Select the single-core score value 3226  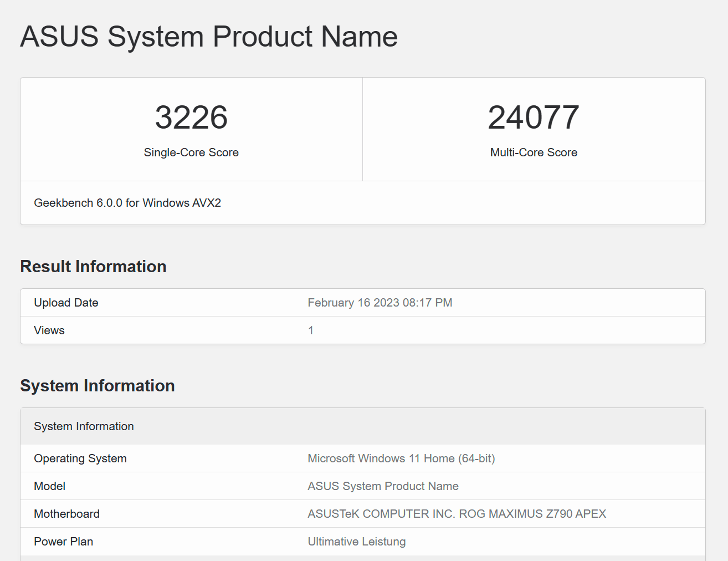[191, 118]
